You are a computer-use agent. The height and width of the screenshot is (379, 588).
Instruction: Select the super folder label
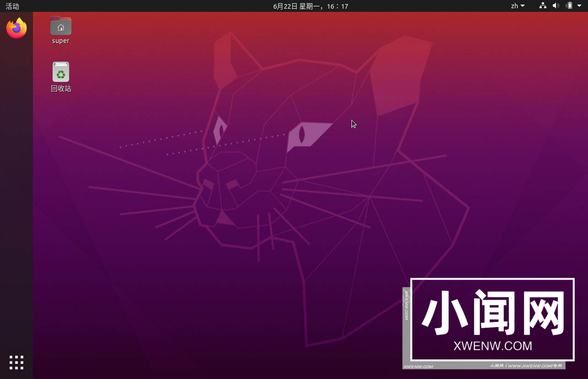(61, 41)
